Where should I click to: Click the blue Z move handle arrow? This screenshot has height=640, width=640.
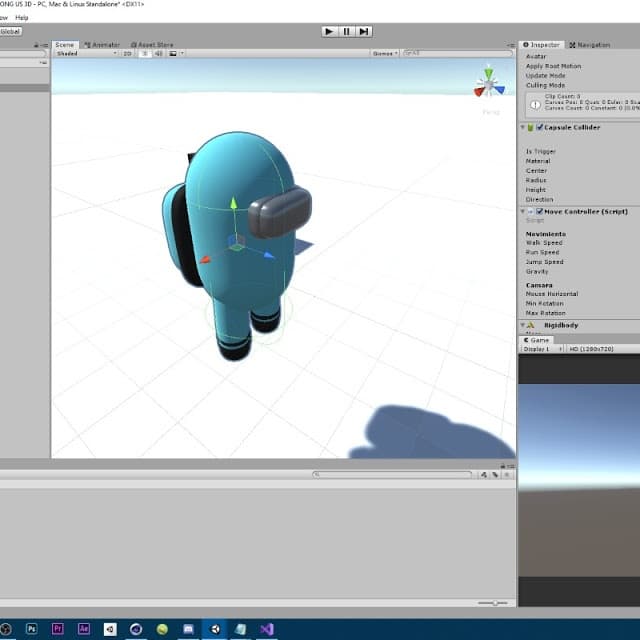pyautogui.click(x=268, y=256)
